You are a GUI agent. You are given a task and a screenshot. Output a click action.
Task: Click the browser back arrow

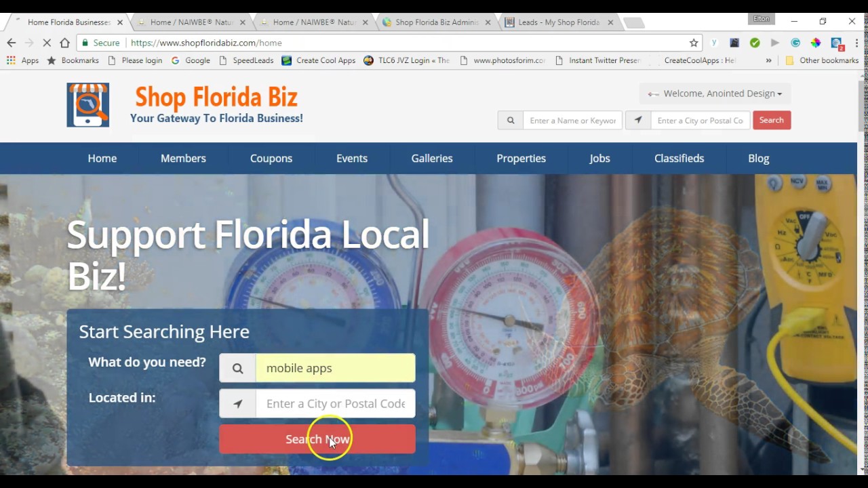(x=11, y=43)
